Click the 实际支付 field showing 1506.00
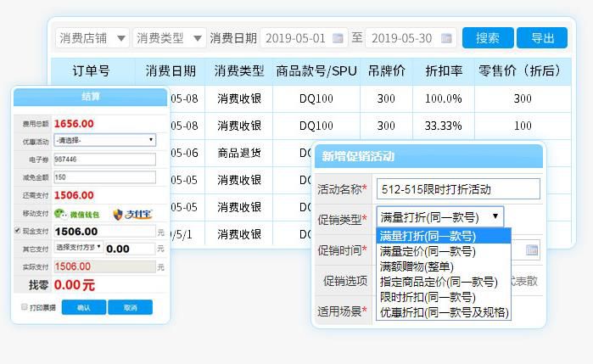 click(104, 266)
